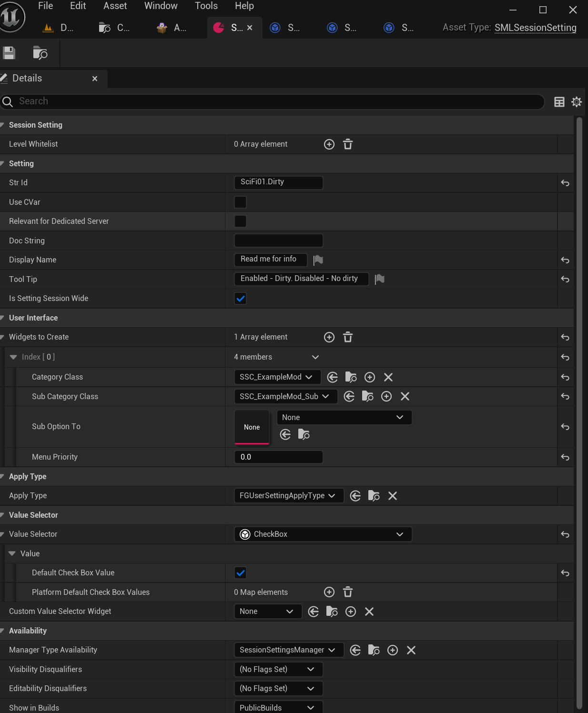Click the Menu Priority value field

pyautogui.click(x=279, y=457)
